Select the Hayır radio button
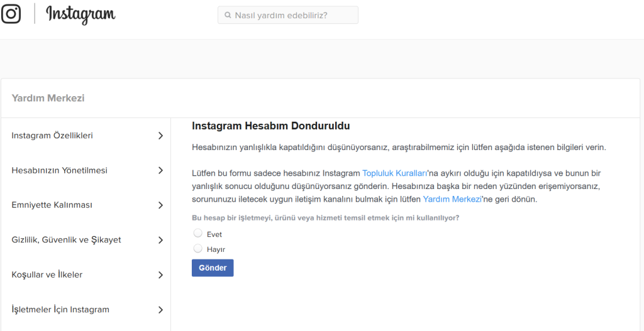Viewport: 644px width, 331px height. pyautogui.click(x=198, y=249)
